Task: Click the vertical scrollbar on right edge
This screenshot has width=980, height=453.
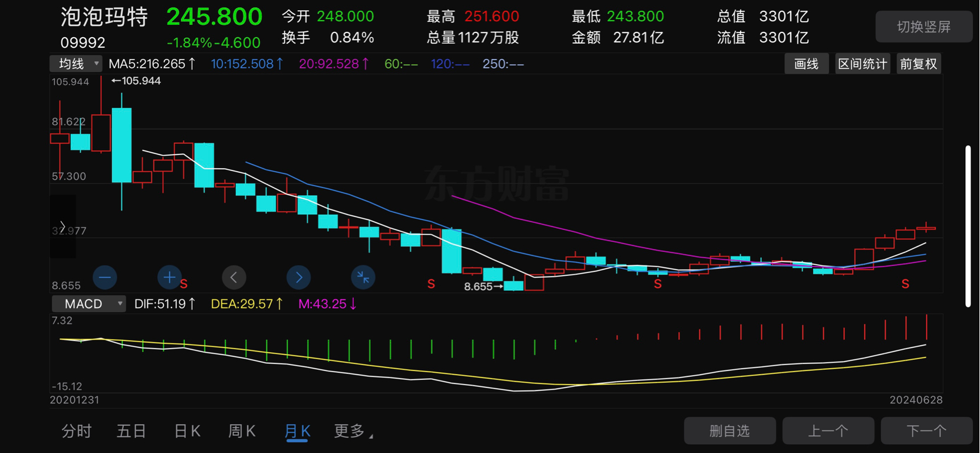Action: click(x=968, y=226)
